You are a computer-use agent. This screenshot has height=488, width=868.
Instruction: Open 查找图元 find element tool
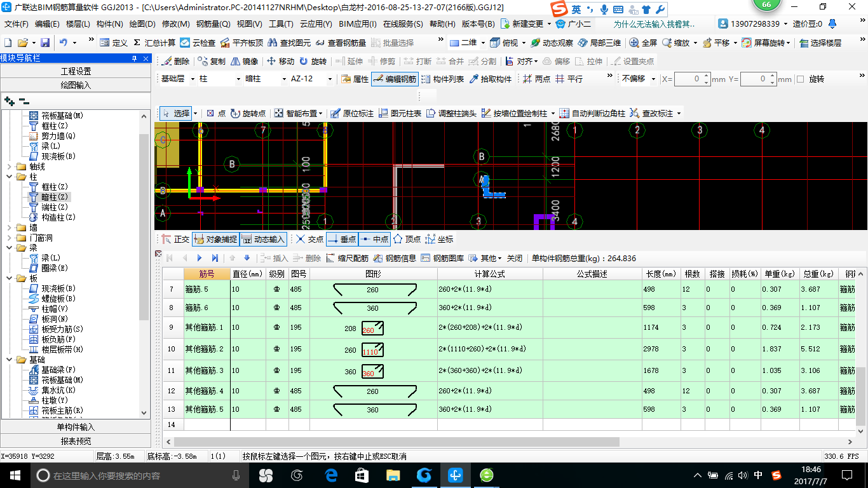click(289, 43)
